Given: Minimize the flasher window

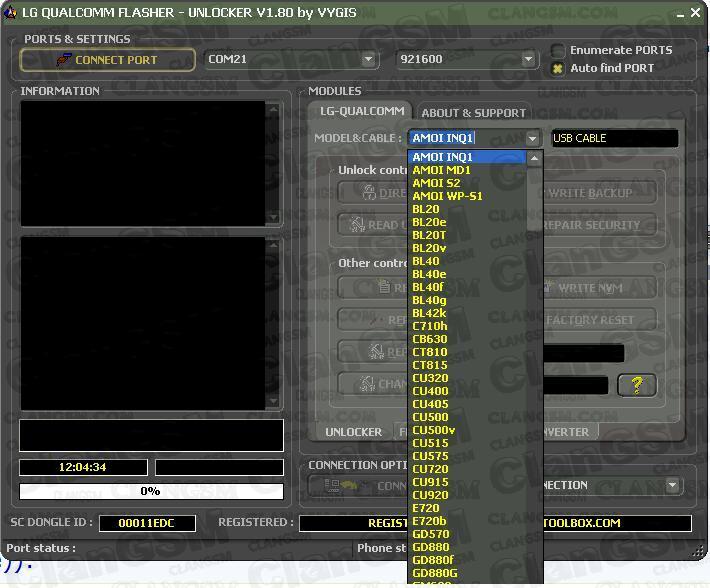Looking at the screenshot, I should pos(680,14).
